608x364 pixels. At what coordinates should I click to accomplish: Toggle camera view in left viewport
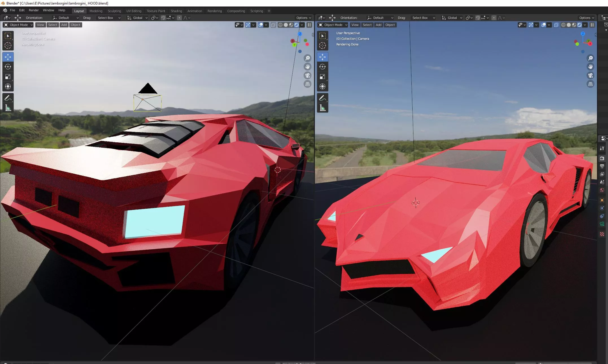tap(308, 75)
